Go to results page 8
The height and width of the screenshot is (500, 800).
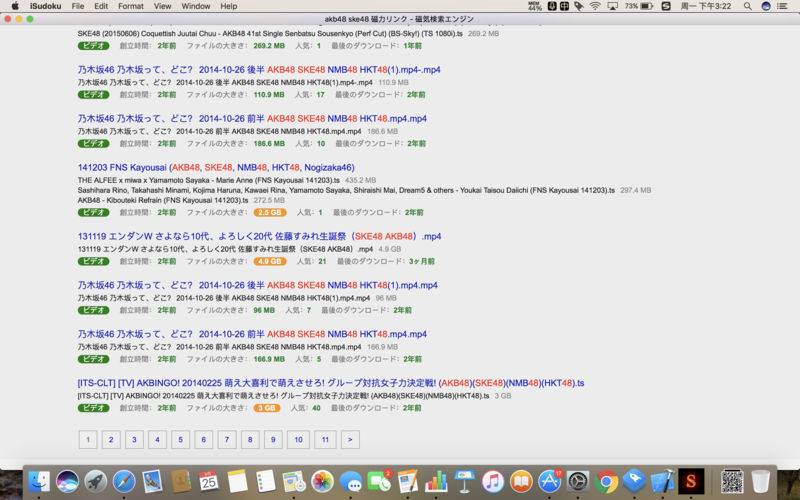250,440
